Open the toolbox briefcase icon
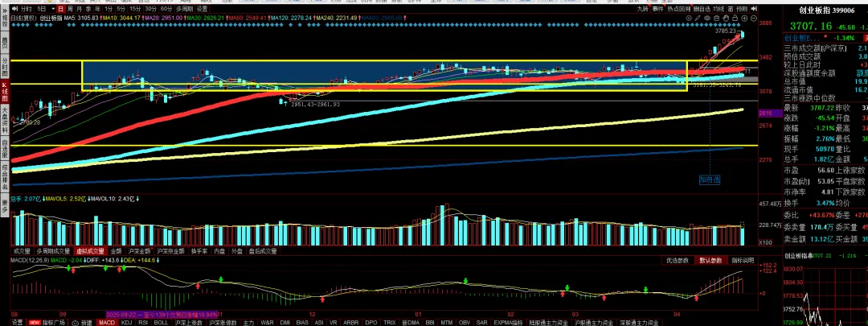 pos(716,19)
